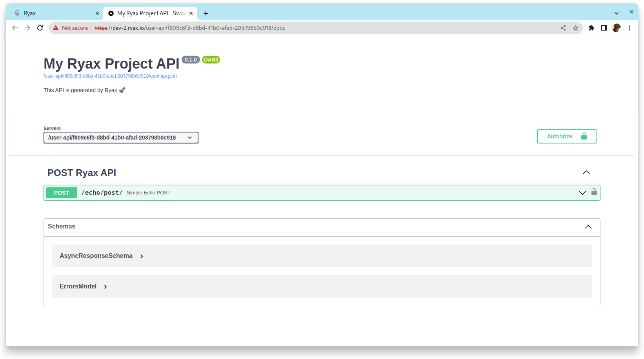Image resolution: width=644 pixels, height=359 pixels.
Task: Open the user profile avatar
Action: [616, 28]
